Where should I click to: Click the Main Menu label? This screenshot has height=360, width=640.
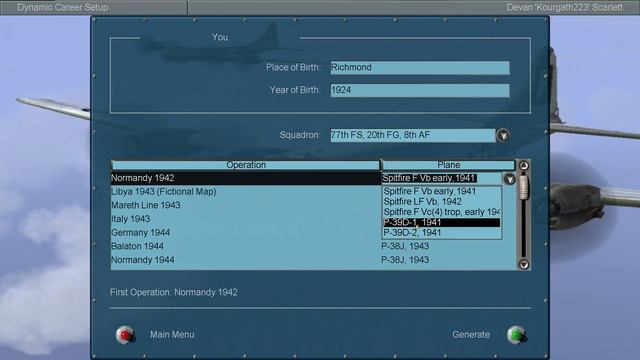click(172, 335)
